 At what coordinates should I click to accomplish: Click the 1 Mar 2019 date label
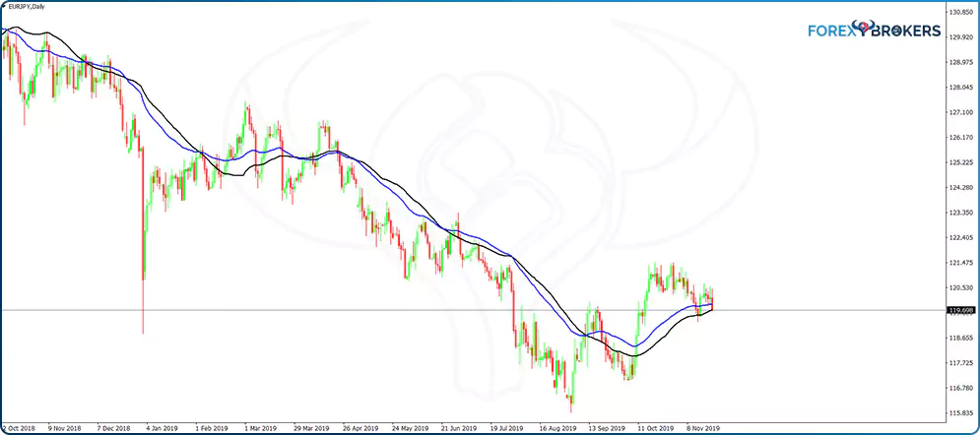259,429
